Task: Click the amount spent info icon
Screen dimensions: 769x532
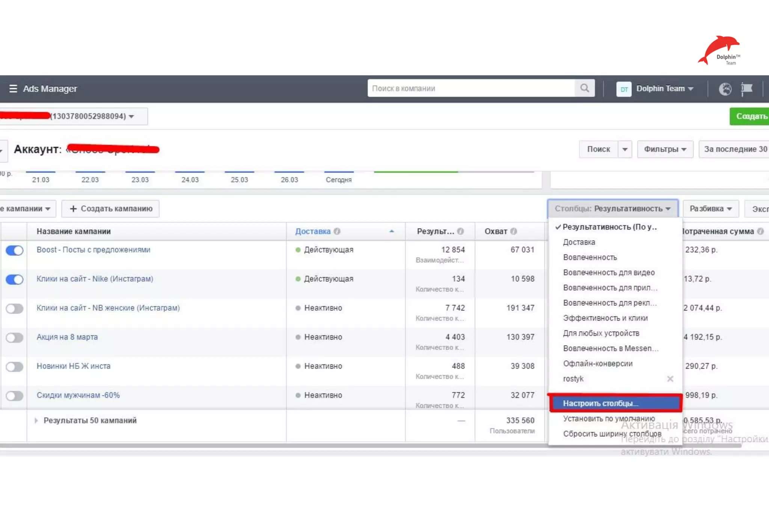Action: (x=760, y=231)
